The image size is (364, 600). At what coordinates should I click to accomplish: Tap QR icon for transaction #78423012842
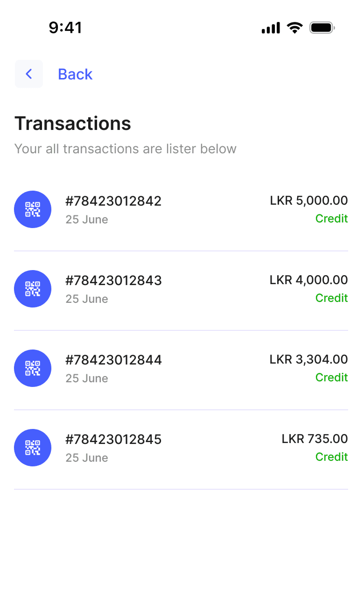click(x=33, y=209)
